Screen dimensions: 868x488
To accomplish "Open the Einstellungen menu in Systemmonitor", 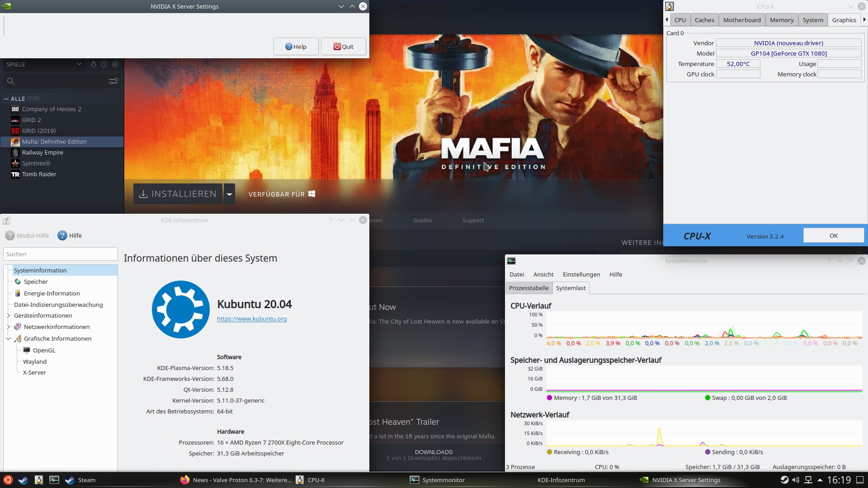I will (x=581, y=274).
